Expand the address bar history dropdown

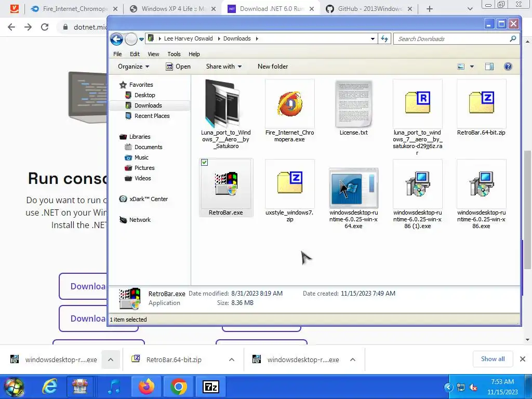[373, 38]
